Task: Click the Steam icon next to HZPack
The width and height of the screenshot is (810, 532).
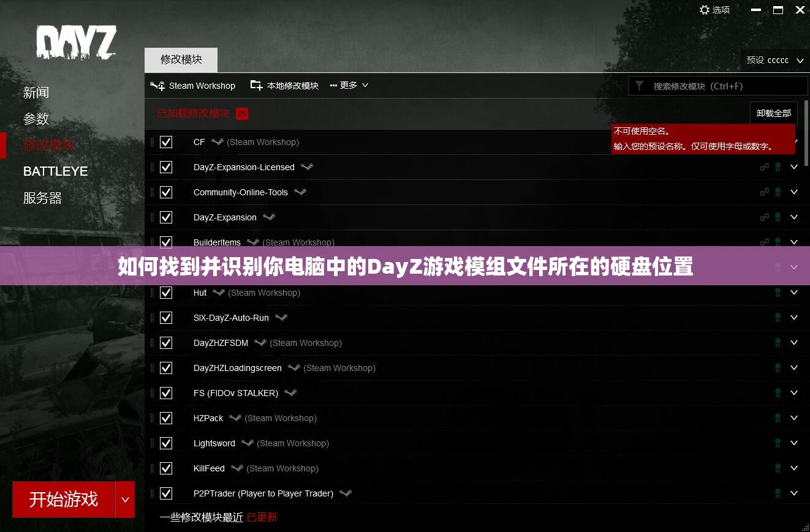Action: 235,418
